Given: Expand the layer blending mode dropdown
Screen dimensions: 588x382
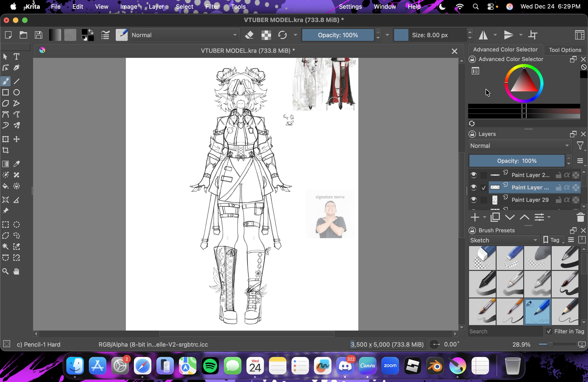Looking at the screenshot, I should [x=520, y=146].
